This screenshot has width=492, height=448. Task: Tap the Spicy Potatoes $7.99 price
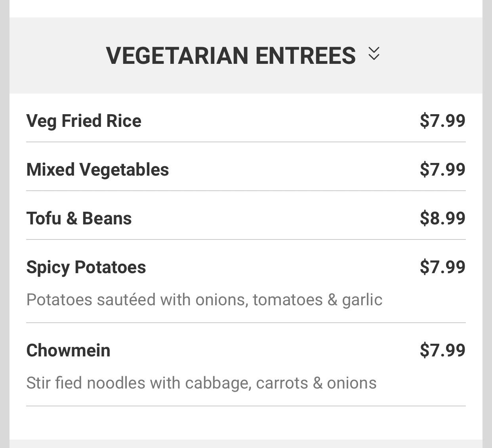442,267
